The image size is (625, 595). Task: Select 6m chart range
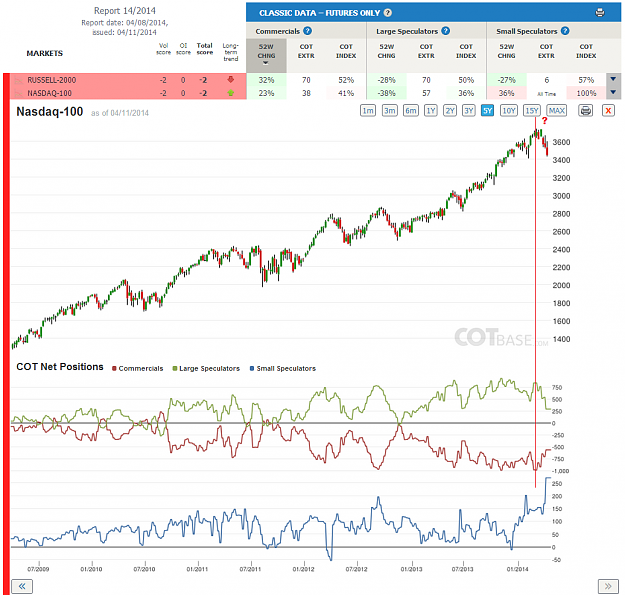pyautogui.click(x=411, y=110)
